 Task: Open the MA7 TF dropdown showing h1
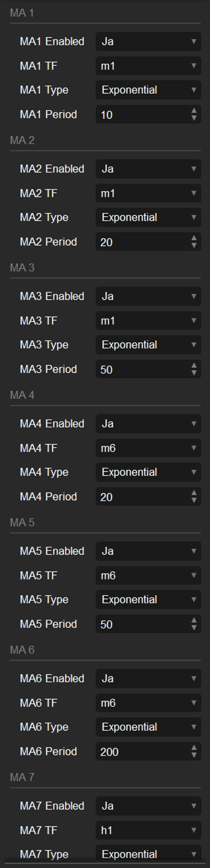(148, 830)
